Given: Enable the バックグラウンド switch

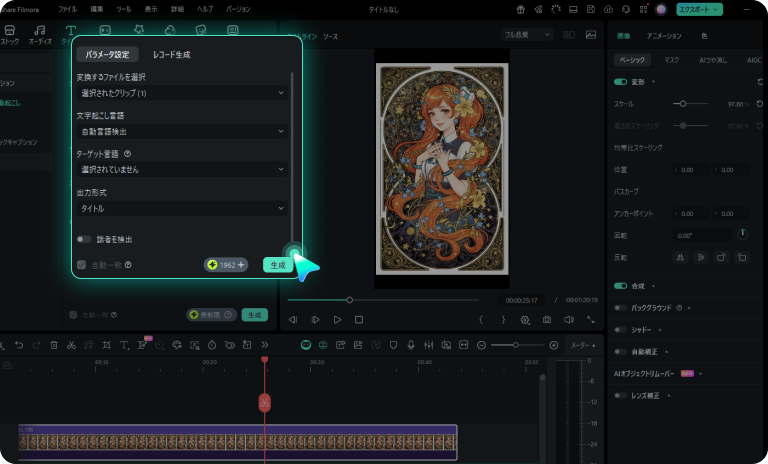Looking at the screenshot, I should pyautogui.click(x=620, y=308).
